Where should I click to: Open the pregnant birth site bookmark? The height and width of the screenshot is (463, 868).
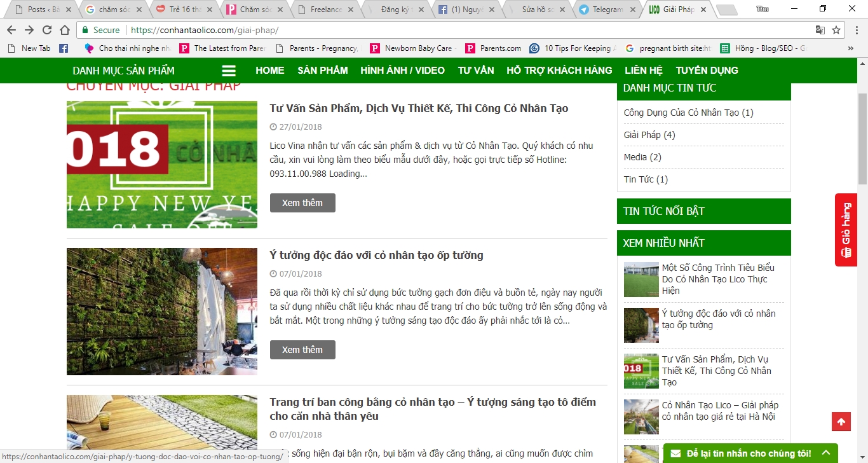pyautogui.click(x=668, y=48)
